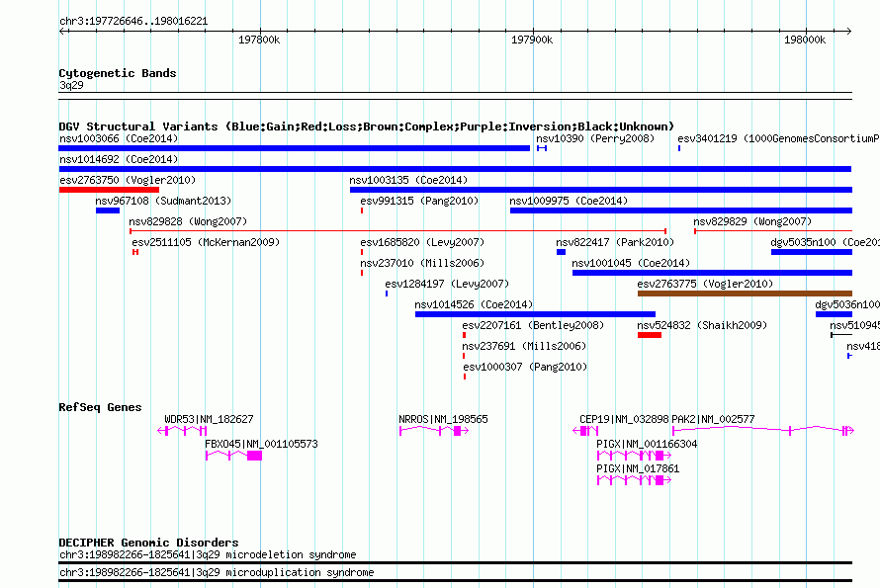Select the nsv237010 (Mills2006) label
Image resolution: width=880 pixels, height=588 pixels.
(422, 263)
